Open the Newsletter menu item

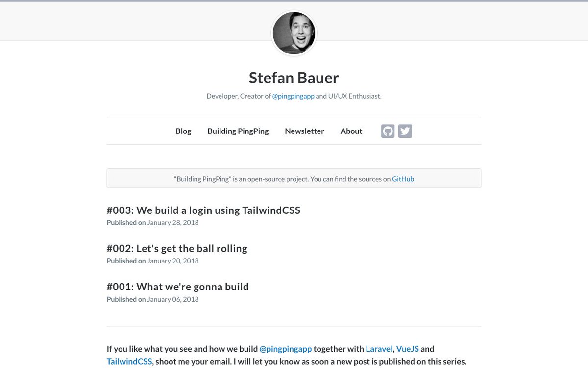coord(304,131)
